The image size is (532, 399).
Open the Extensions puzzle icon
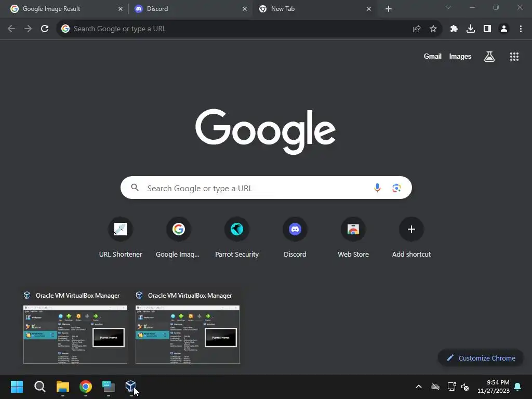click(454, 29)
